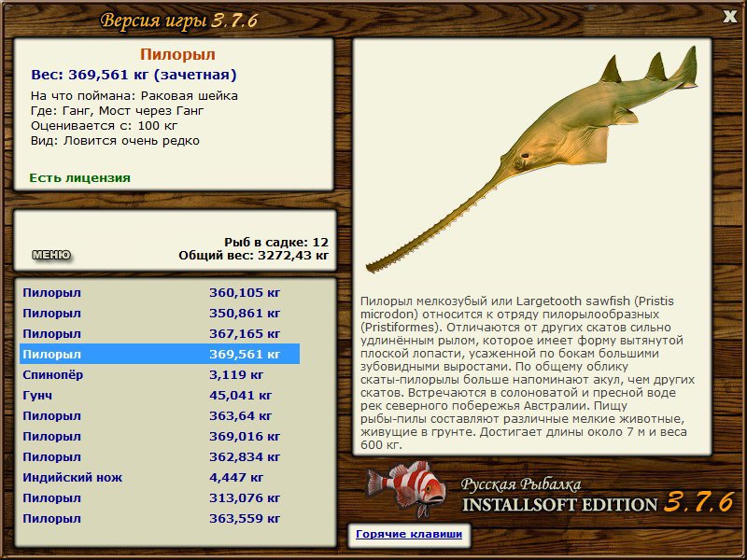Screen dimensions: 747x560
Task: Select the Спинопёр 3,119 кг row
Action: [x=160, y=374]
